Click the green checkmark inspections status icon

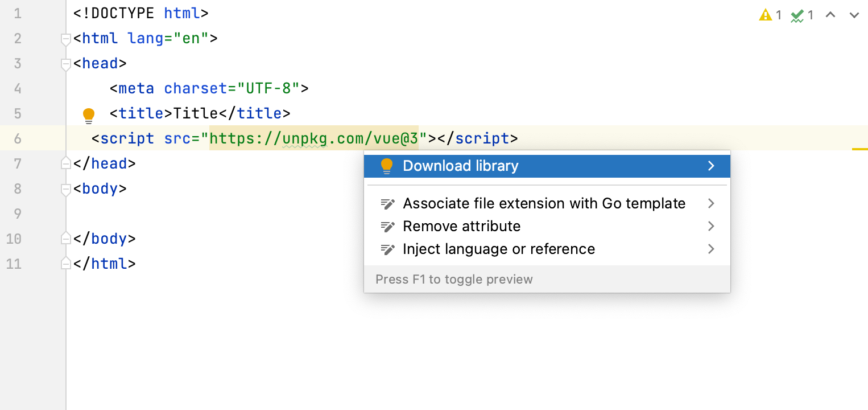797,15
